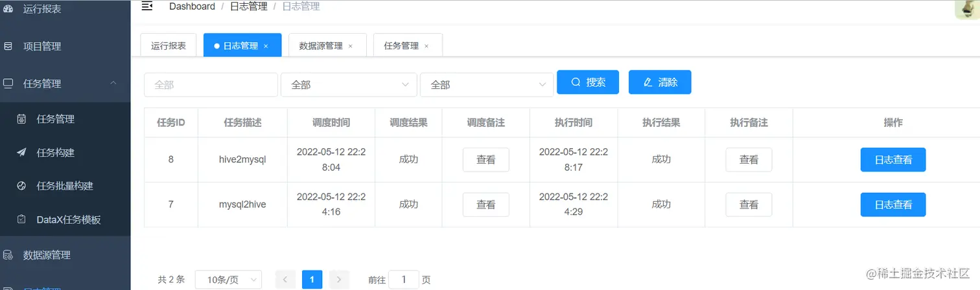Click the 2022-05-12 22:28:04 schedule time cell
The height and width of the screenshot is (290, 980).
[331, 159]
